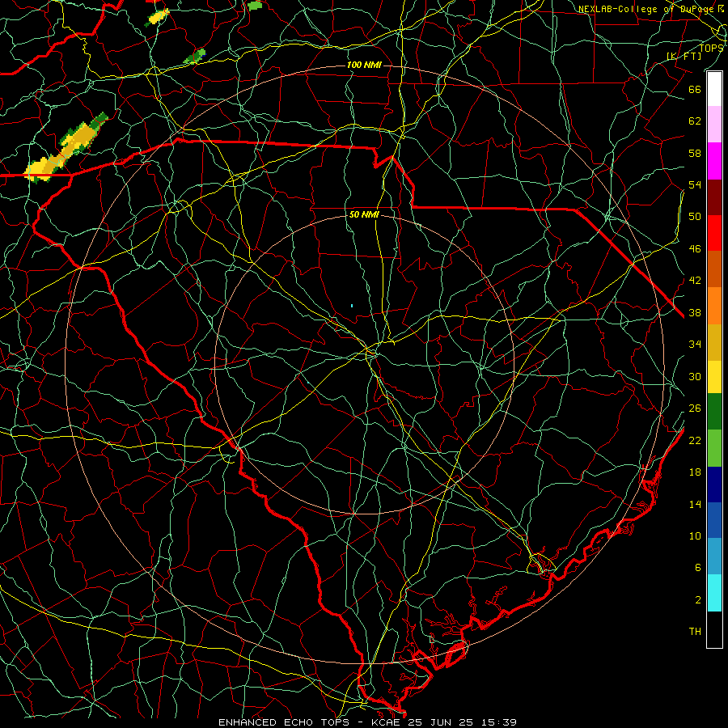Click the legend value '42'
This screenshot has height=728, width=728.
coord(695,280)
